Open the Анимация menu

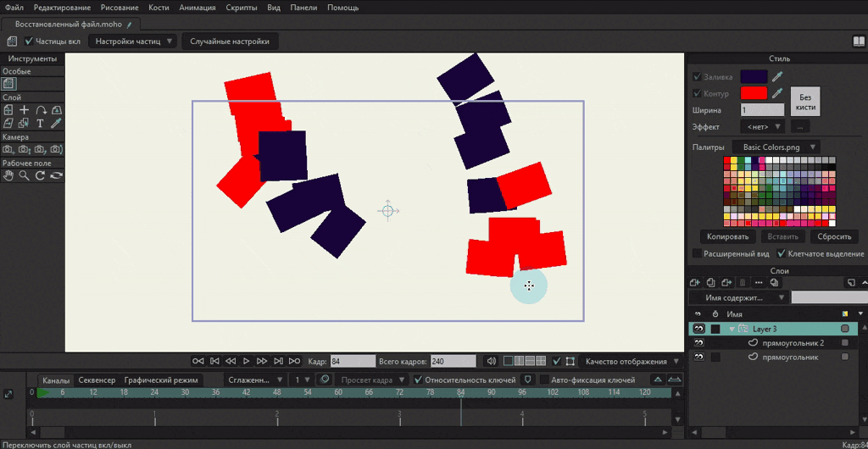tap(198, 8)
